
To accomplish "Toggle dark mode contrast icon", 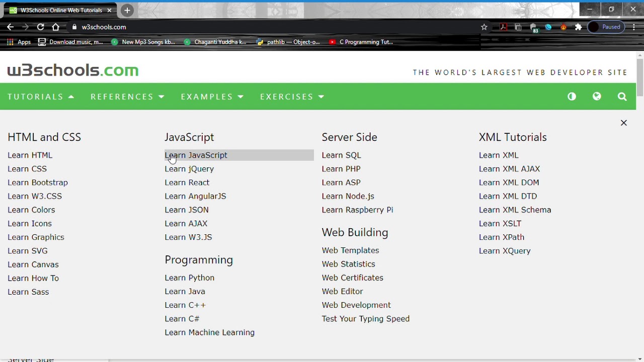I will 572,97.
